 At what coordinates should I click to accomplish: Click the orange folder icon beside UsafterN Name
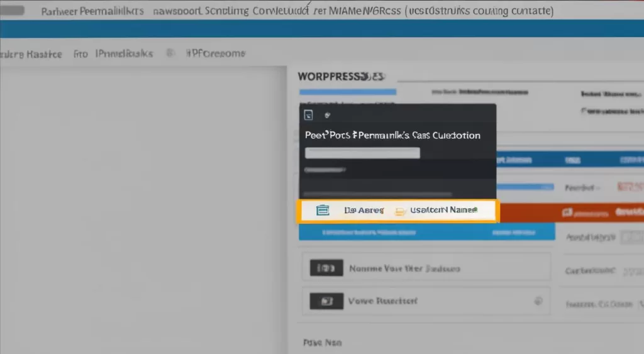tap(400, 211)
